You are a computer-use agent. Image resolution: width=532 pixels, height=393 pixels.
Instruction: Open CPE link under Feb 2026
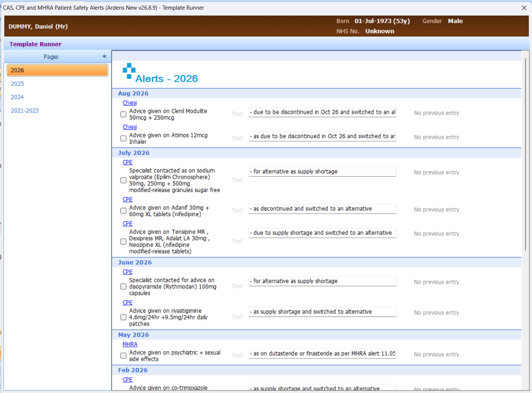128,380
